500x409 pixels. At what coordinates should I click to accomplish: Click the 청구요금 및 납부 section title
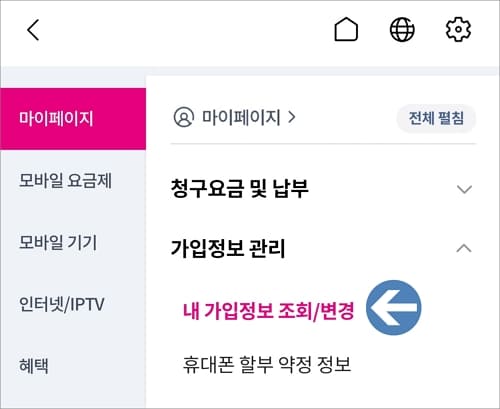(239, 189)
